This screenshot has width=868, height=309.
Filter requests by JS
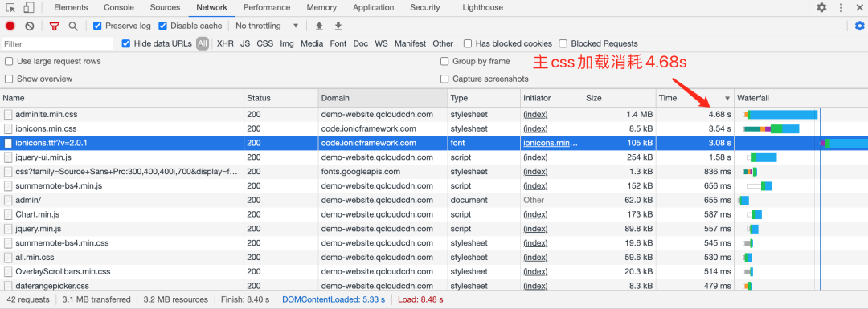coord(245,43)
